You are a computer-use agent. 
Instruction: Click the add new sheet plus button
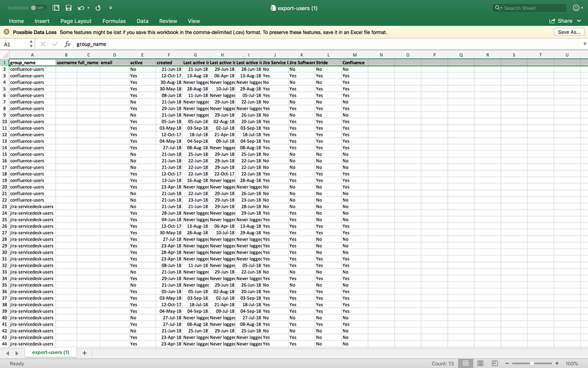(x=83, y=352)
